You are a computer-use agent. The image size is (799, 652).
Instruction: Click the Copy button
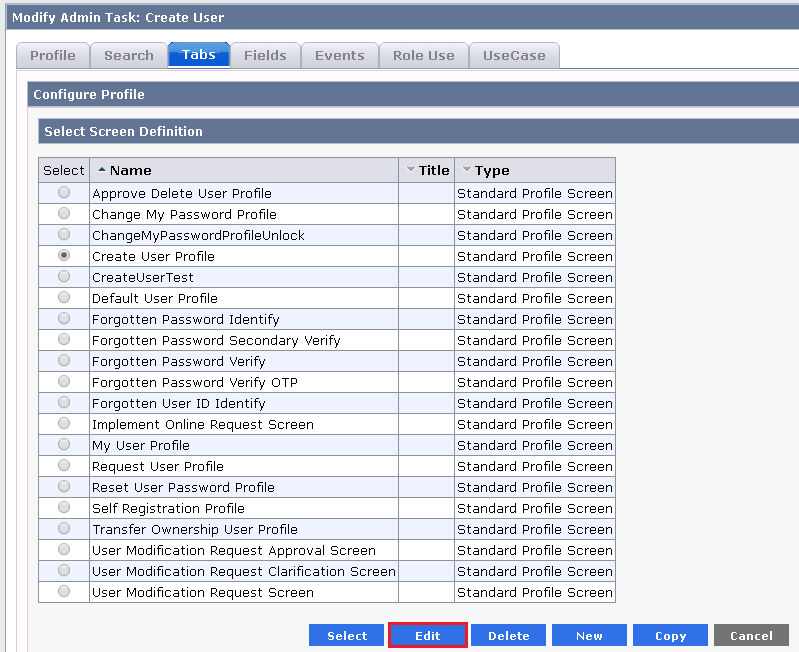pyautogui.click(x=670, y=635)
